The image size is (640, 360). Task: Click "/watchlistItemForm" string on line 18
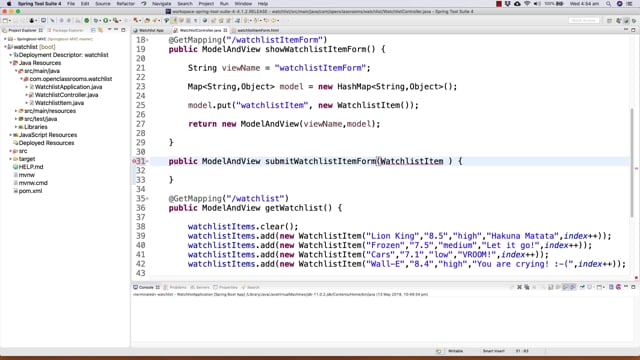click(x=275, y=40)
